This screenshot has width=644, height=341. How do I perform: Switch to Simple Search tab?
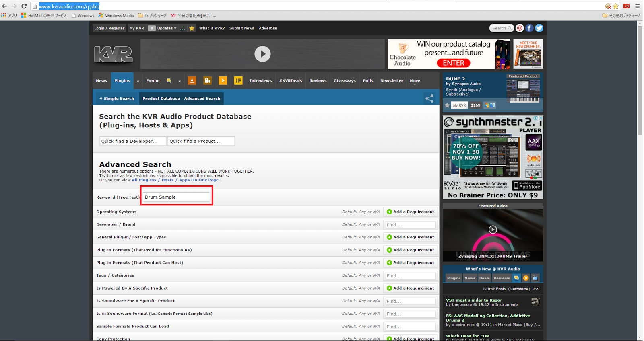tap(117, 99)
